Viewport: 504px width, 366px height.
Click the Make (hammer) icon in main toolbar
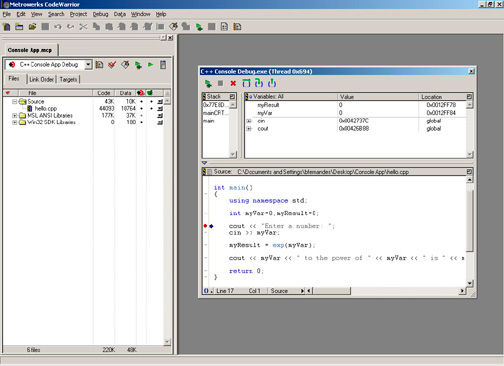pos(173,27)
